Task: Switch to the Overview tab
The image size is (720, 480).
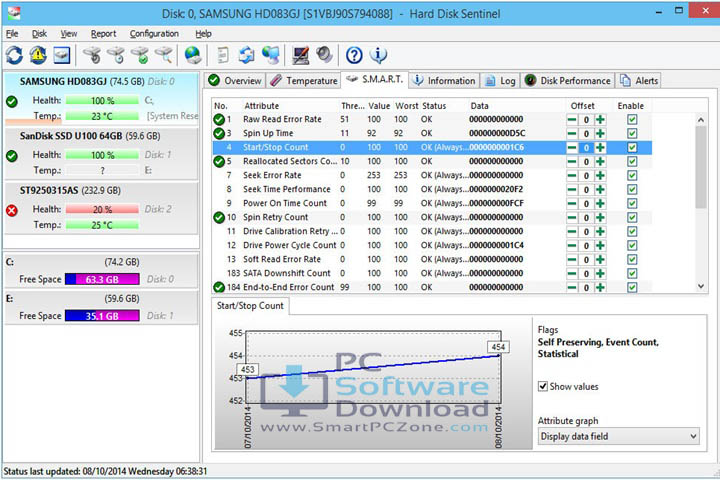Action: 235,81
